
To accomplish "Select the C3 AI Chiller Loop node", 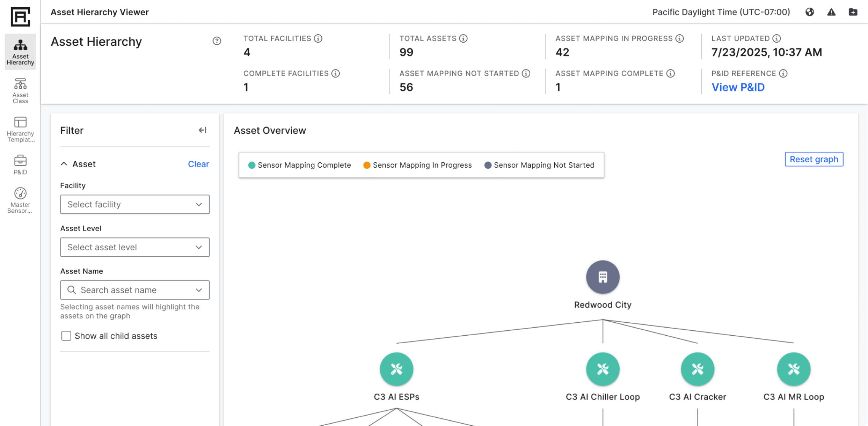I will click(x=603, y=369).
